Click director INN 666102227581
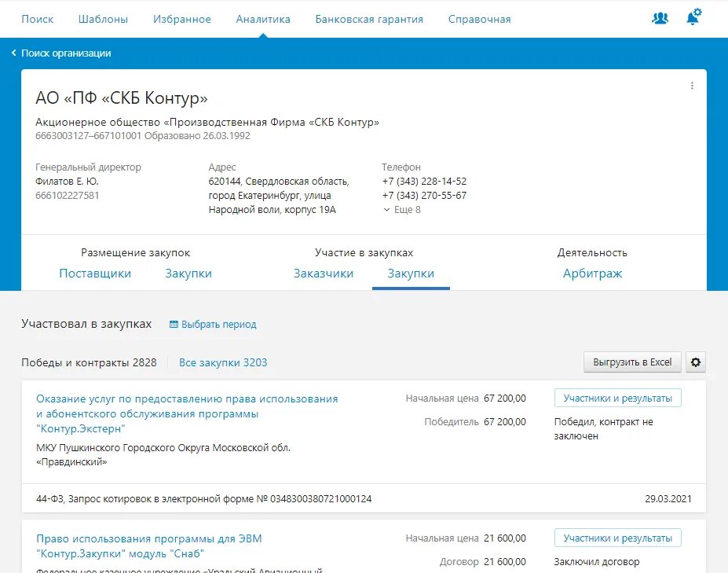Image resolution: width=728 pixels, height=573 pixels. [x=67, y=195]
